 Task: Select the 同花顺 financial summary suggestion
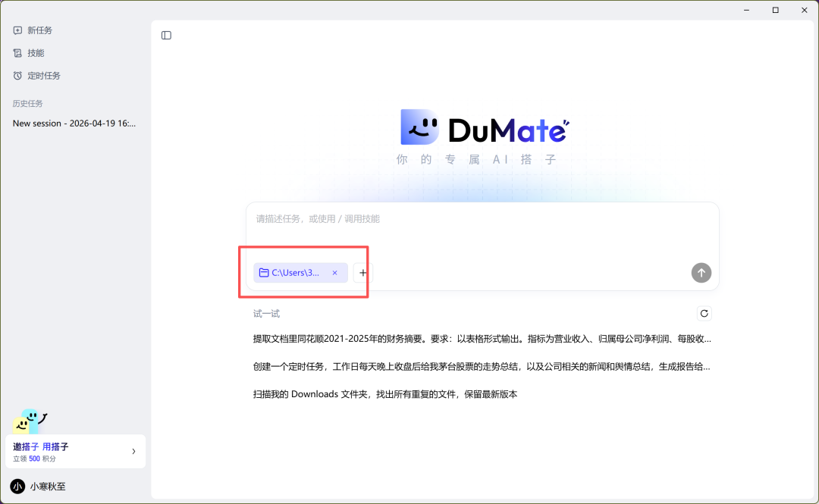tap(482, 339)
